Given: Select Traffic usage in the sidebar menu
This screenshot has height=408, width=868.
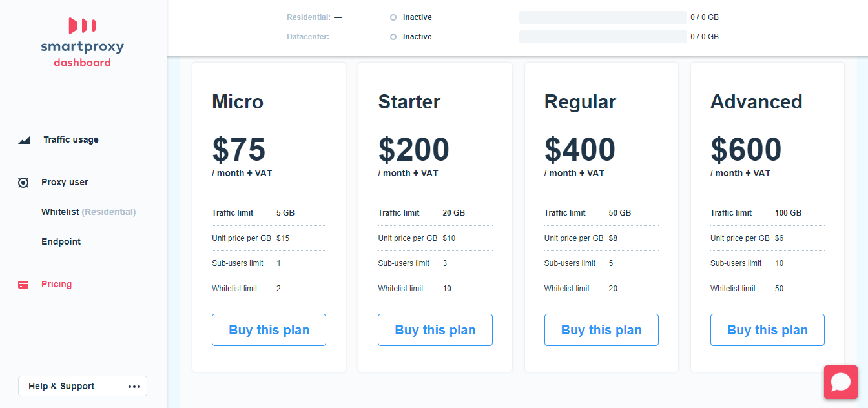Looking at the screenshot, I should (70, 139).
